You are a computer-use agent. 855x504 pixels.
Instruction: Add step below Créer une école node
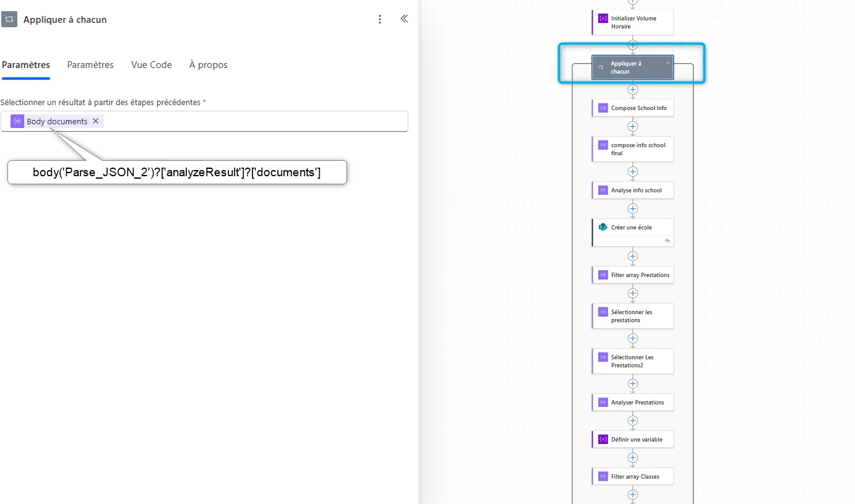click(632, 255)
